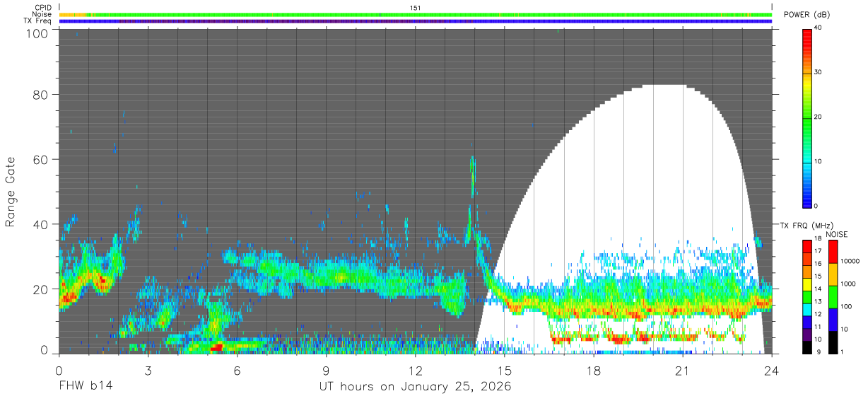This screenshot has height=401, width=868.
Task: Pick yellow swatch in TX FRQ legend
Action: coord(807,284)
